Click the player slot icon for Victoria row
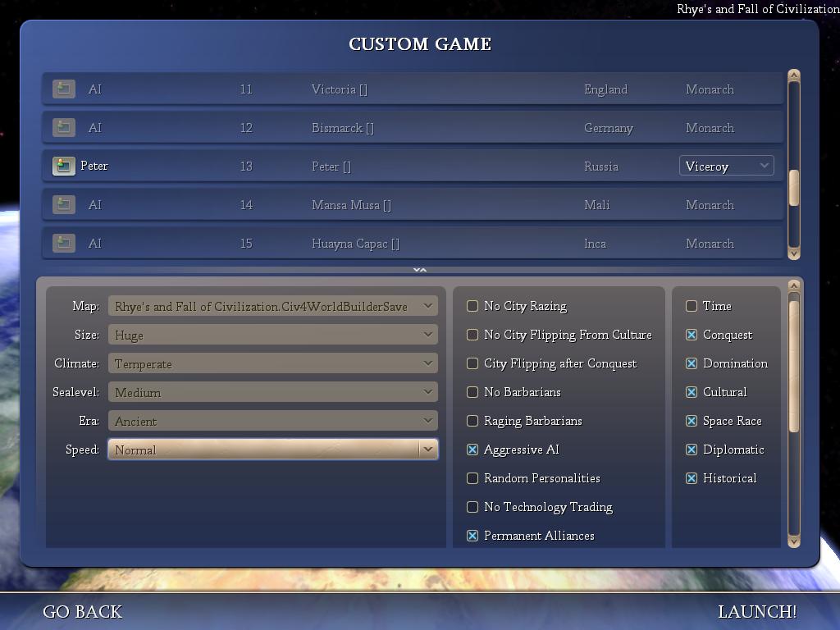 [x=64, y=89]
